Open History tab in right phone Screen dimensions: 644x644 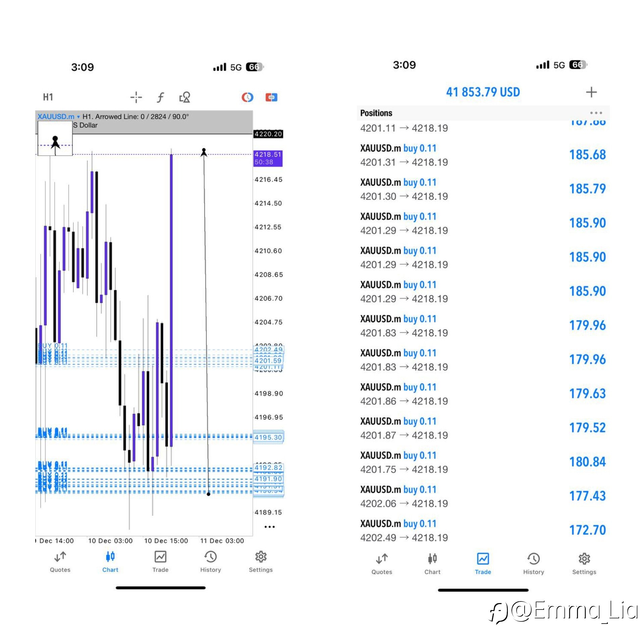tap(533, 564)
